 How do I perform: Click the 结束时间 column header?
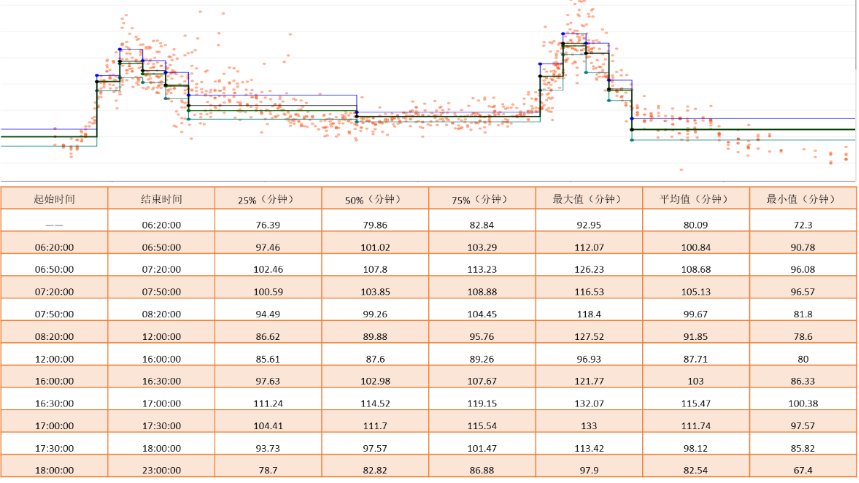point(161,199)
